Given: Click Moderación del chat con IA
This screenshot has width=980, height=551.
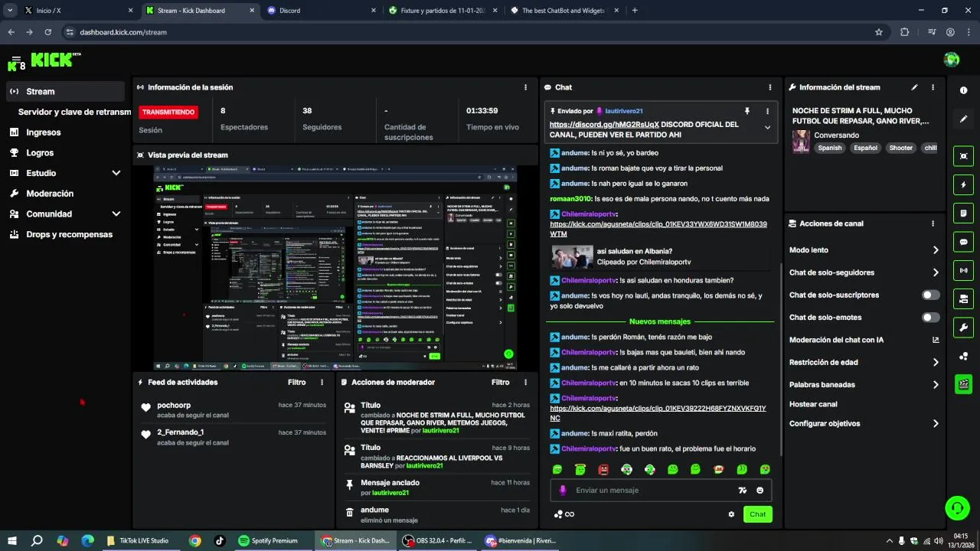Looking at the screenshot, I should (x=836, y=340).
